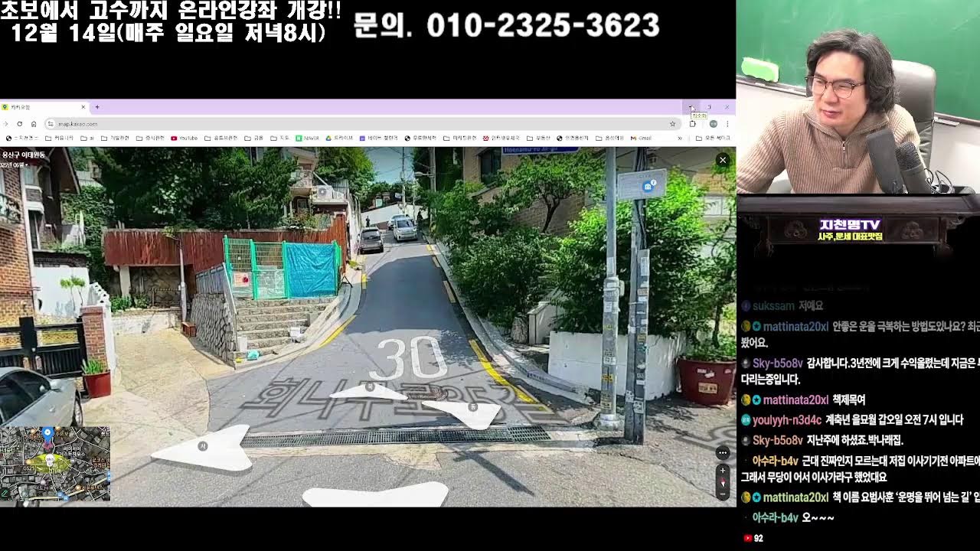Close the Kakao Map roadview overlay
Viewport: 980px width, 551px height.
[722, 160]
